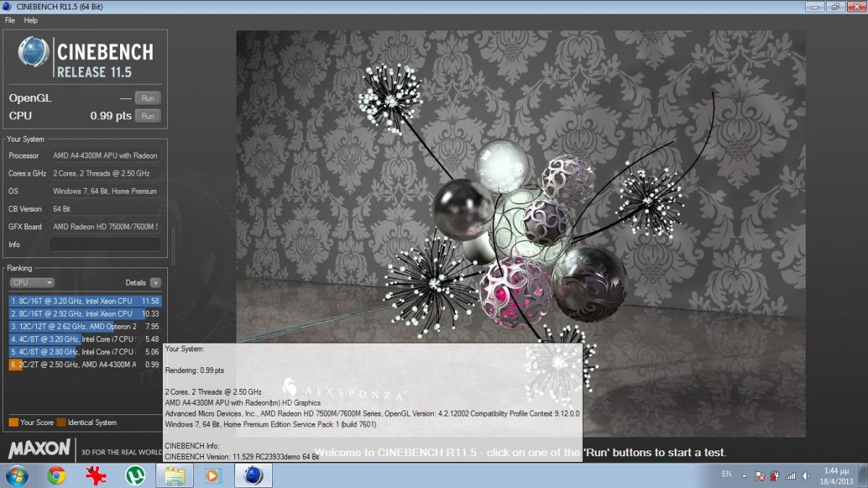This screenshot has height=488, width=868.
Task: Open the ranking type CPU dropdown
Action: [32, 283]
